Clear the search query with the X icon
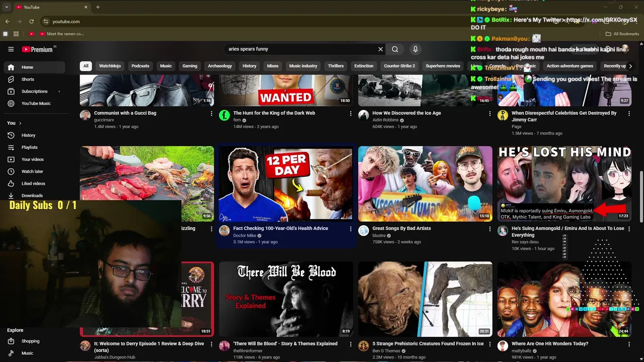Image resolution: width=644 pixels, height=362 pixels. tap(380, 49)
